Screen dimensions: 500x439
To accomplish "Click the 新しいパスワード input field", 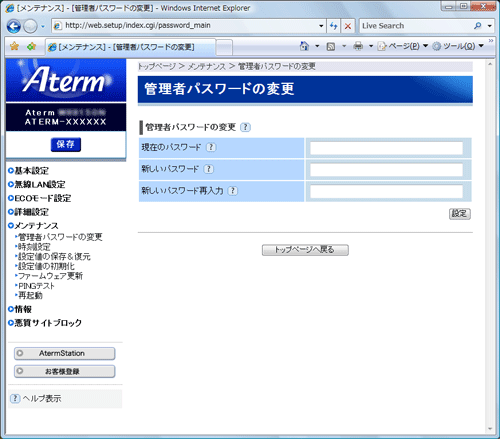I will [x=386, y=170].
